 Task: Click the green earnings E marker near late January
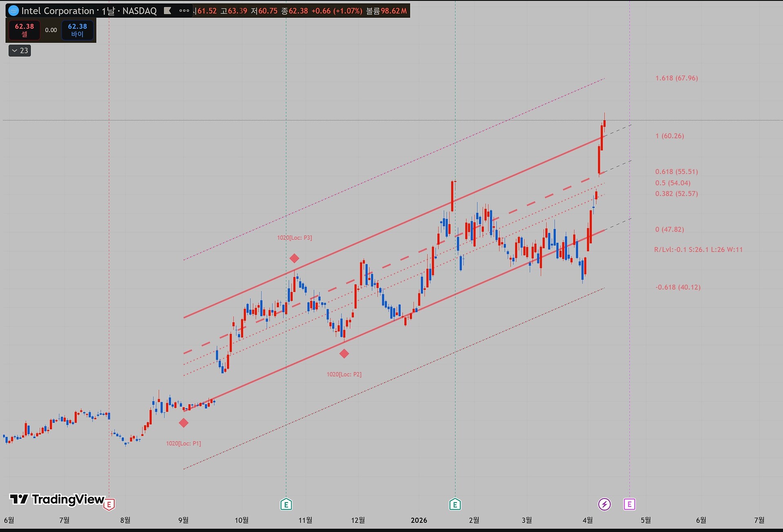[x=455, y=505]
